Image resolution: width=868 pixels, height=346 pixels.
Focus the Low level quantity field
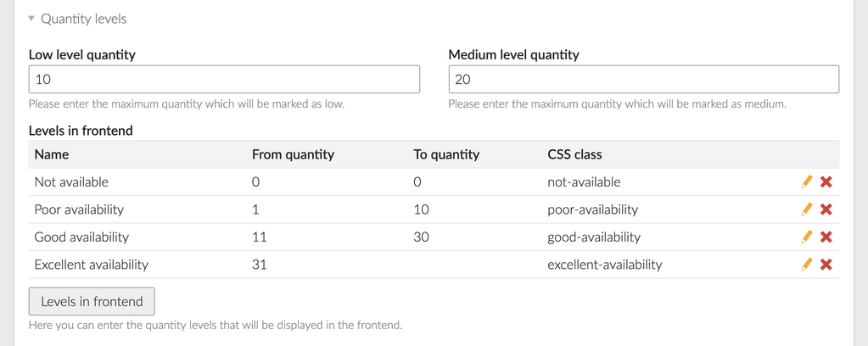pyautogui.click(x=224, y=80)
